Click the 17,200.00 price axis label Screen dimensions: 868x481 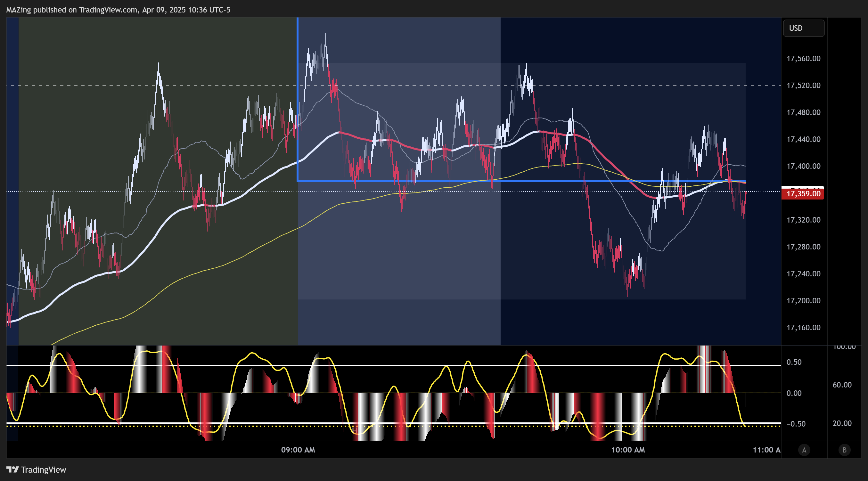coord(803,301)
